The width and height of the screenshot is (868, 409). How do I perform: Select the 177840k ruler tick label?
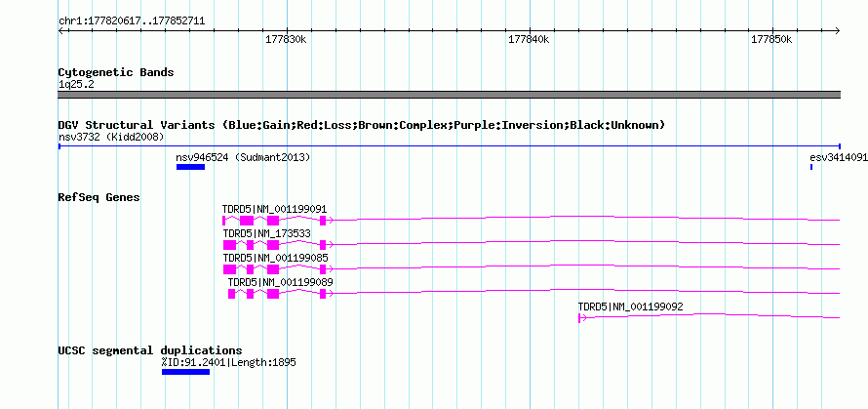tap(530, 40)
